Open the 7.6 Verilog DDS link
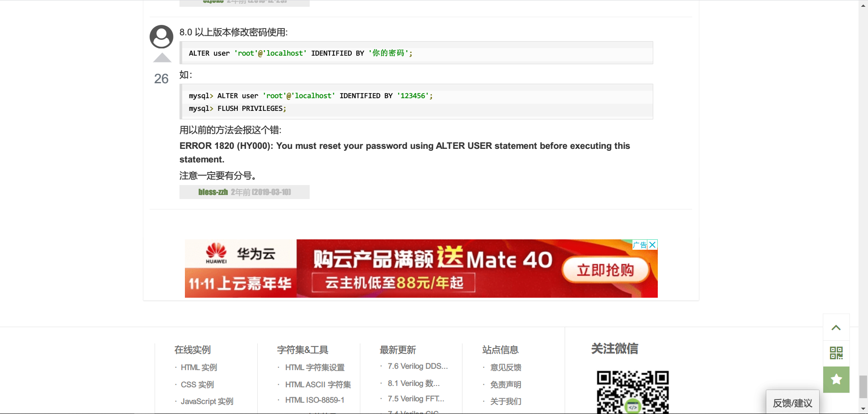Viewport: 868px width, 414px height. pyautogui.click(x=417, y=366)
